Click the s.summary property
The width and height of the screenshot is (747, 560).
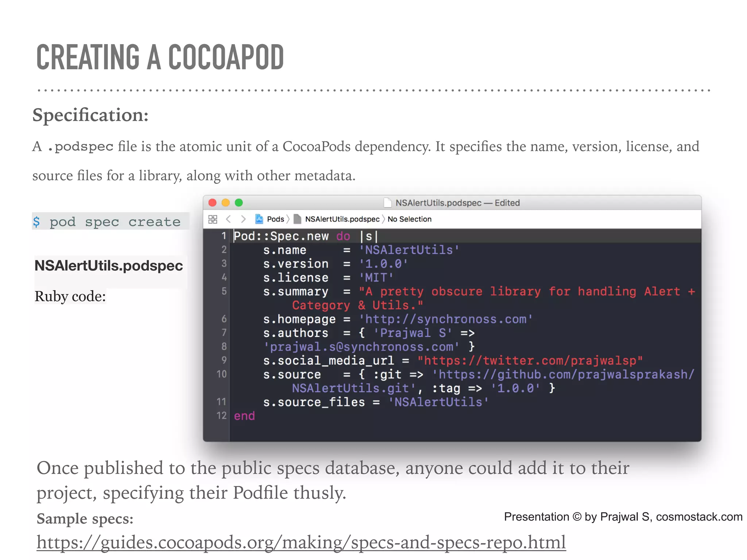point(296,292)
